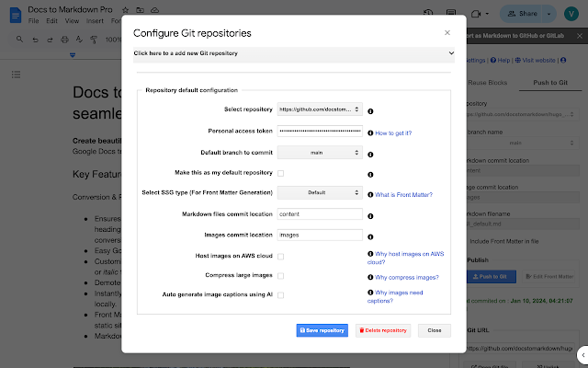
Task: Click the Google Docs home icon
Action: (x=16, y=15)
